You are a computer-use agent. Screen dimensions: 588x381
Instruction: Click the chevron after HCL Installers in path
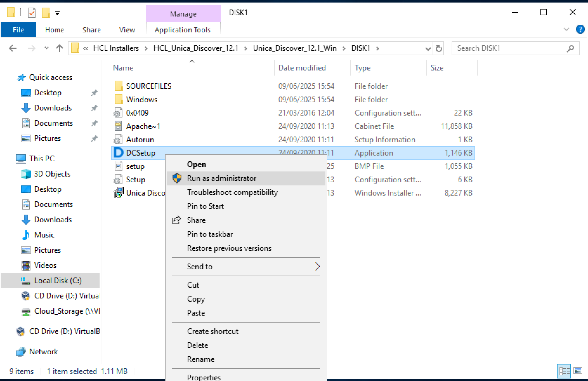146,48
